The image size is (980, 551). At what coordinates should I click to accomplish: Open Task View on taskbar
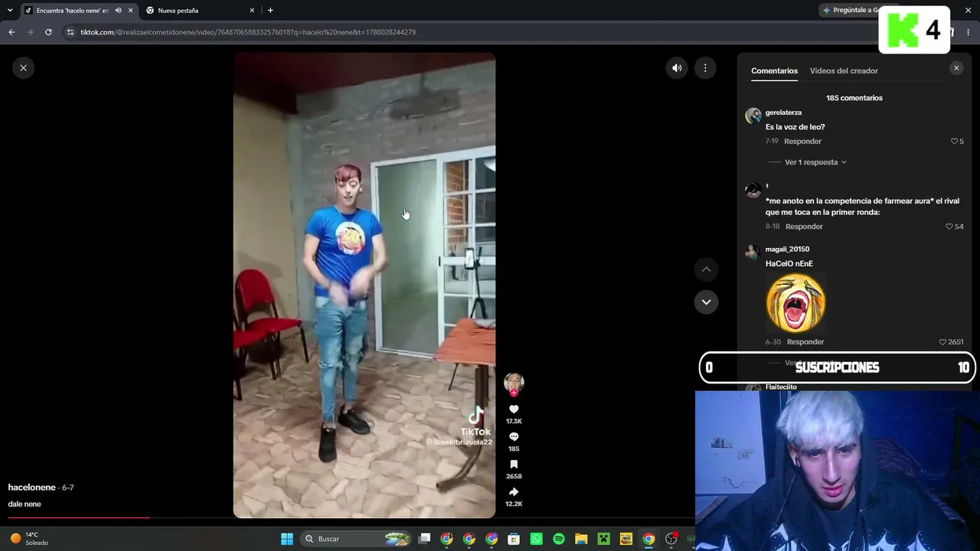(x=425, y=539)
